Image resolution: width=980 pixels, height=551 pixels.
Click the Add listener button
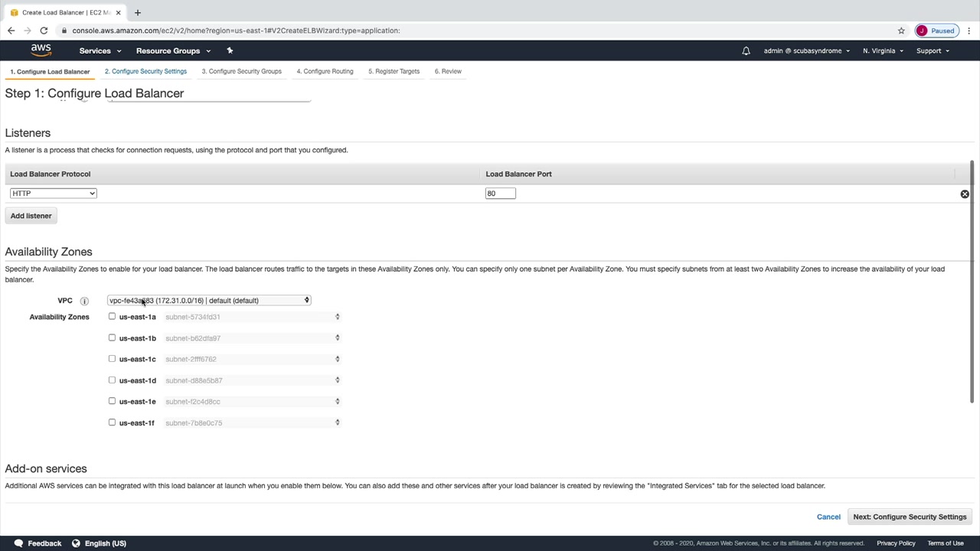tap(31, 216)
